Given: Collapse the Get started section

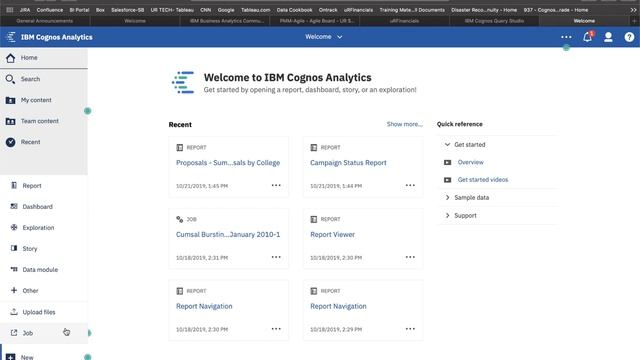Looking at the screenshot, I should (x=447, y=144).
